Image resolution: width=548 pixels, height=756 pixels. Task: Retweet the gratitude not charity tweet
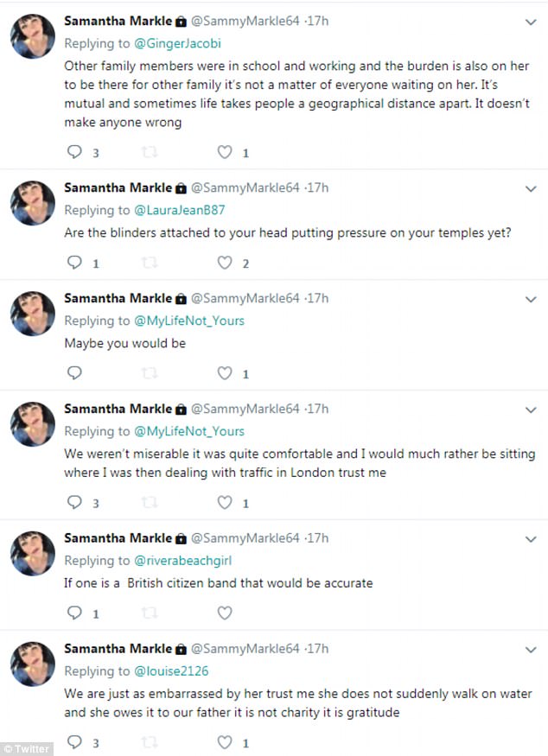(x=150, y=741)
